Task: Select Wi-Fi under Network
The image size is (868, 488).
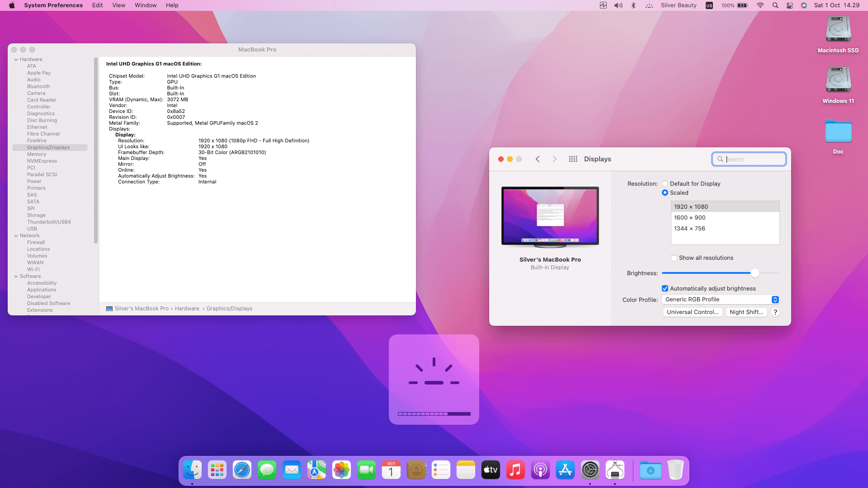Action: click(33, 270)
